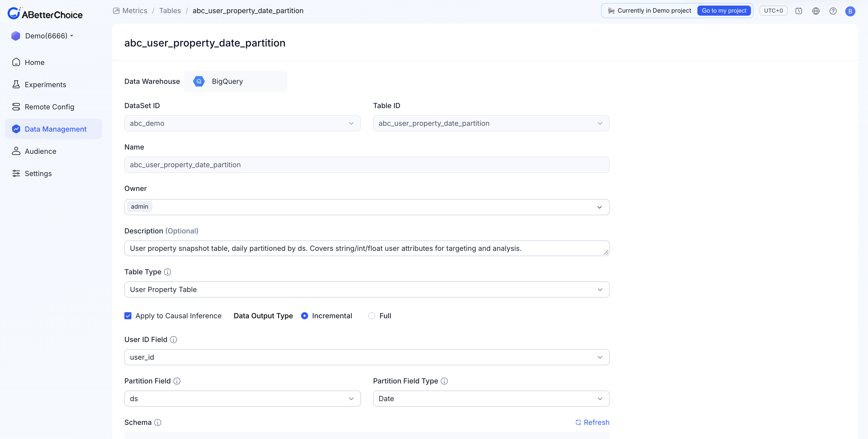
Task: Click the Description resize handle
Action: [x=606, y=253]
